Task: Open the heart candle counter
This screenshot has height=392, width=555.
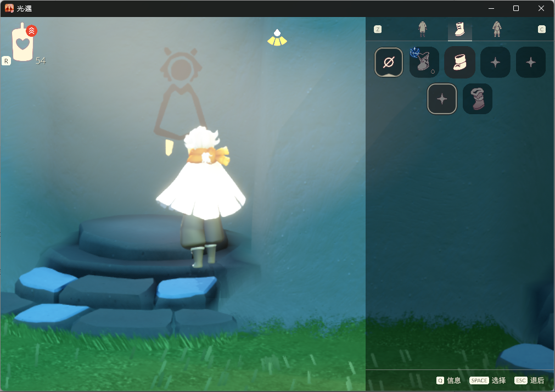Action: (x=23, y=43)
